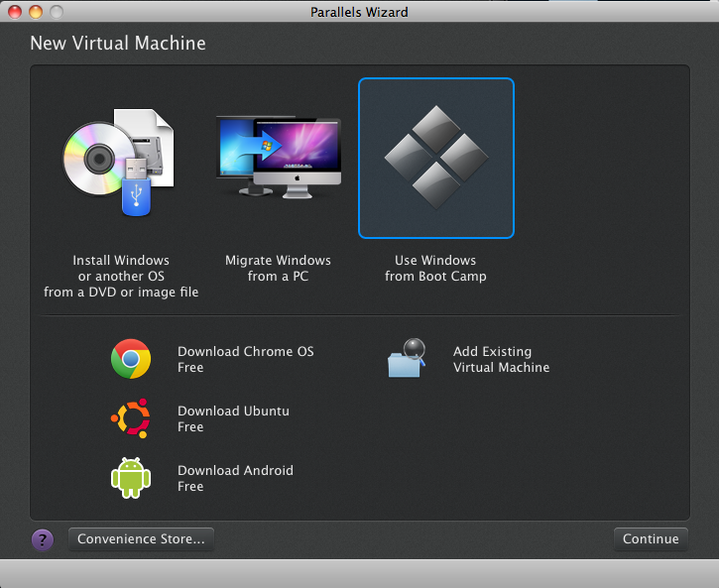This screenshot has width=719, height=588.
Task: Select the DVD and USB install icon
Action: (118, 162)
